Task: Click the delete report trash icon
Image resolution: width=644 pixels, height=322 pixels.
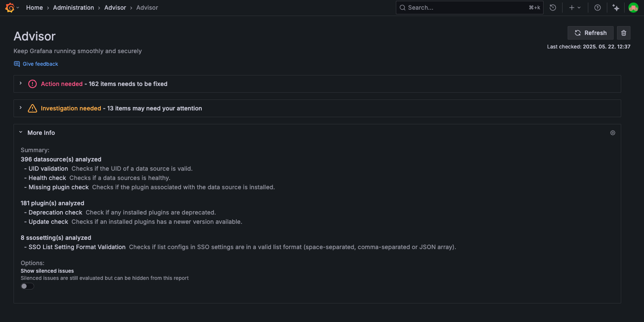Action: click(x=623, y=32)
